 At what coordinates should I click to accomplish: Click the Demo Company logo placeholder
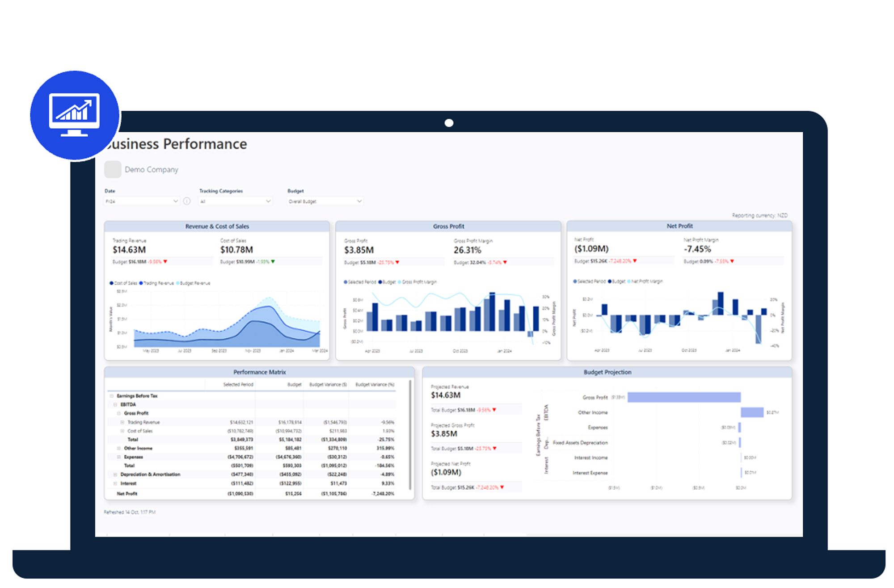click(x=113, y=169)
